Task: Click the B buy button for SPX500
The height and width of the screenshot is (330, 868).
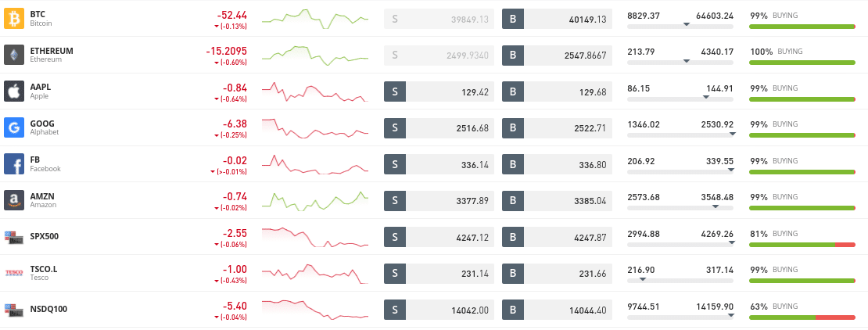Action: pyautogui.click(x=513, y=237)
